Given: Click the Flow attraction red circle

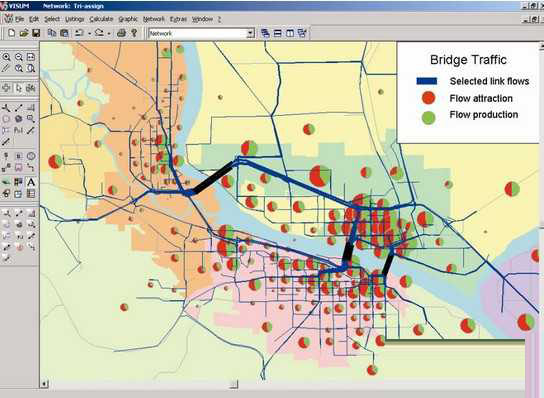Looking at the screenshot, I should tap(428, 98).
